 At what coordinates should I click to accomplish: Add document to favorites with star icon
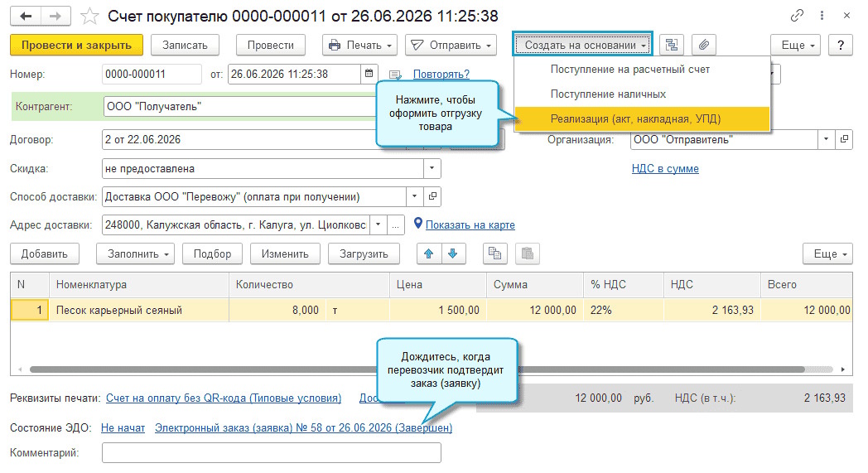(x=89, y=16)
